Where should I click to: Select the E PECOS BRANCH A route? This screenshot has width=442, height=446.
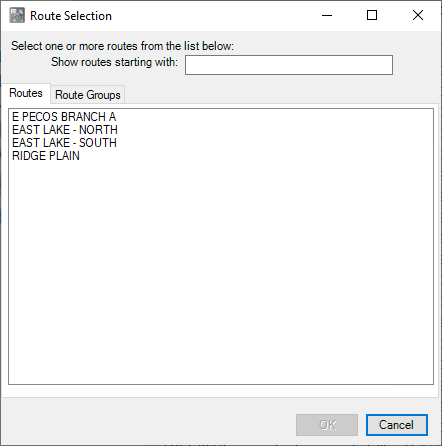coord(64,117)
